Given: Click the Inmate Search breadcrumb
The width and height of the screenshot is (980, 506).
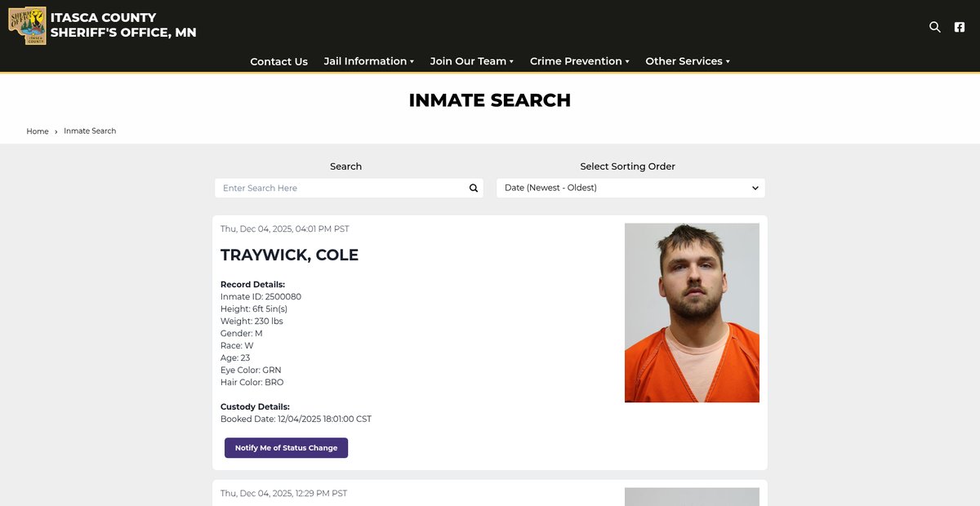Looking at the screenshot, I should (x=90, y=131).
